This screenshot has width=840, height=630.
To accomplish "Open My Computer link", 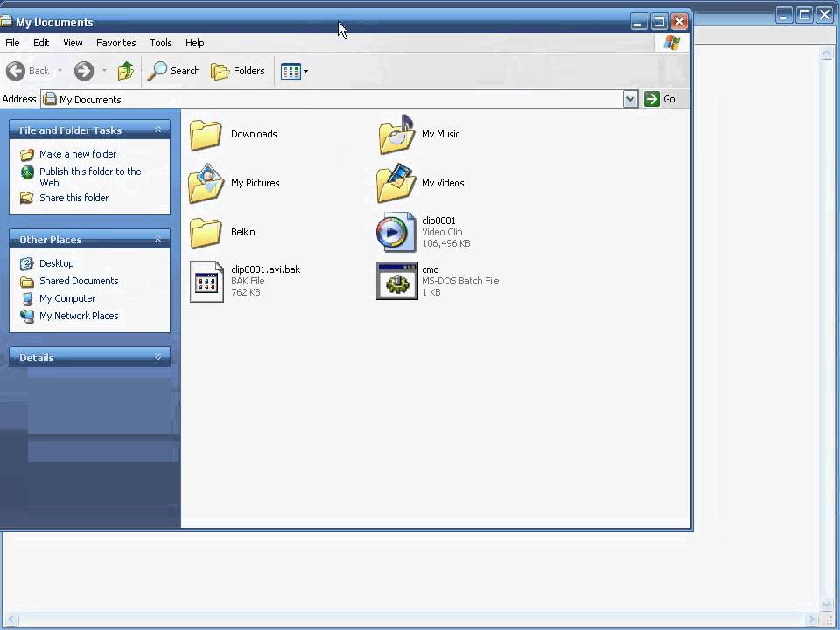I will click(x=67, y=298).
